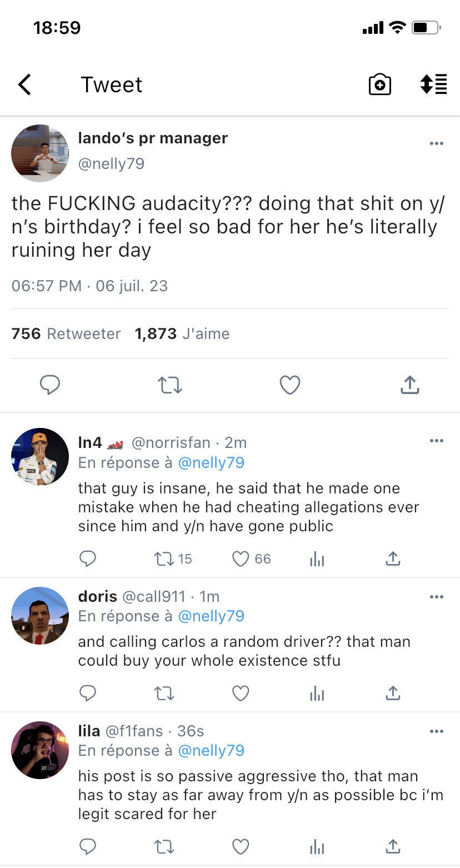View analytics on doris's reply

[317, 693]
